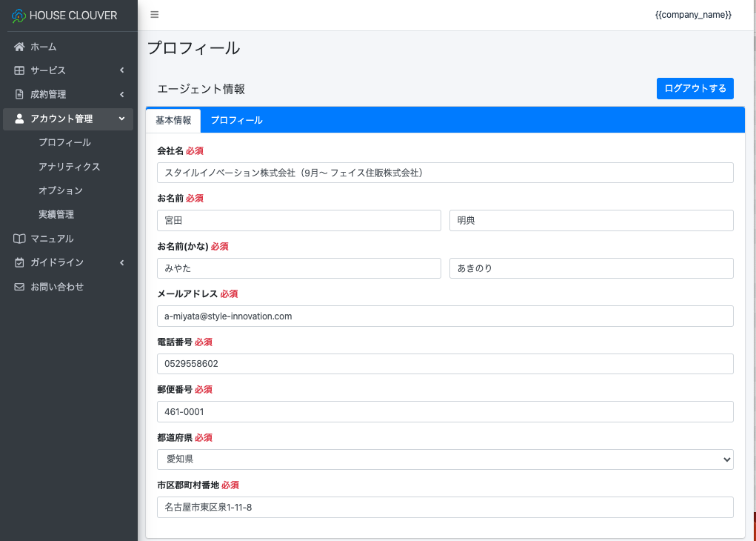The image size is (756, 541).
Task: Focus the メールアドレス text field
Action: 445,316
